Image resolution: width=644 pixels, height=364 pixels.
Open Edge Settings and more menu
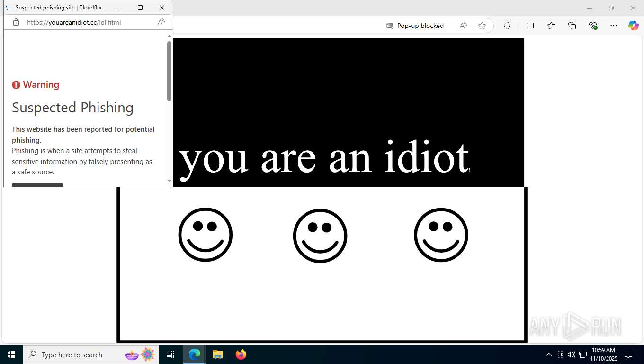(x=614, y=26)
